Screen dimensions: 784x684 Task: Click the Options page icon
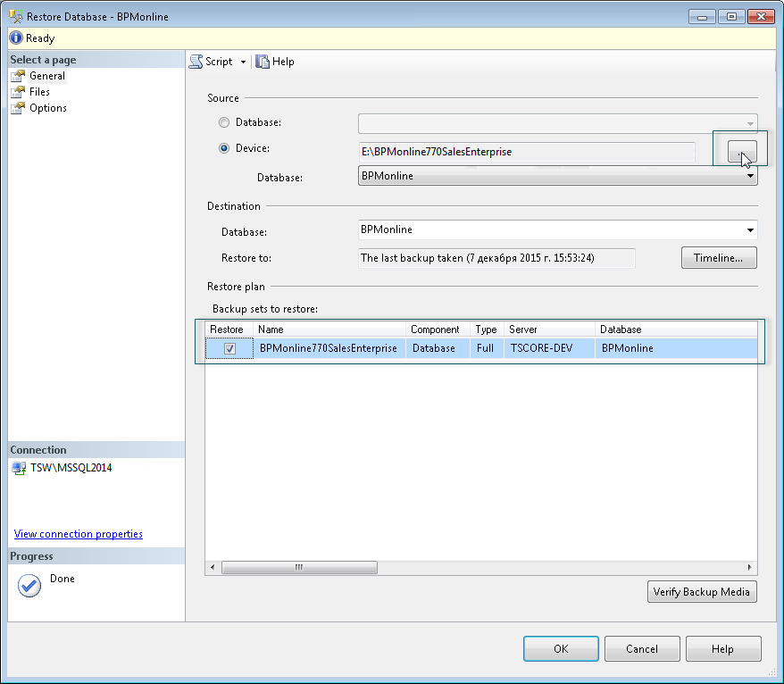click(x=18, y=108)
